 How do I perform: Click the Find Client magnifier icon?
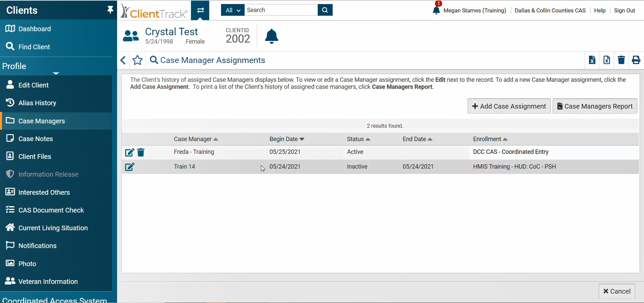[10, 46]
